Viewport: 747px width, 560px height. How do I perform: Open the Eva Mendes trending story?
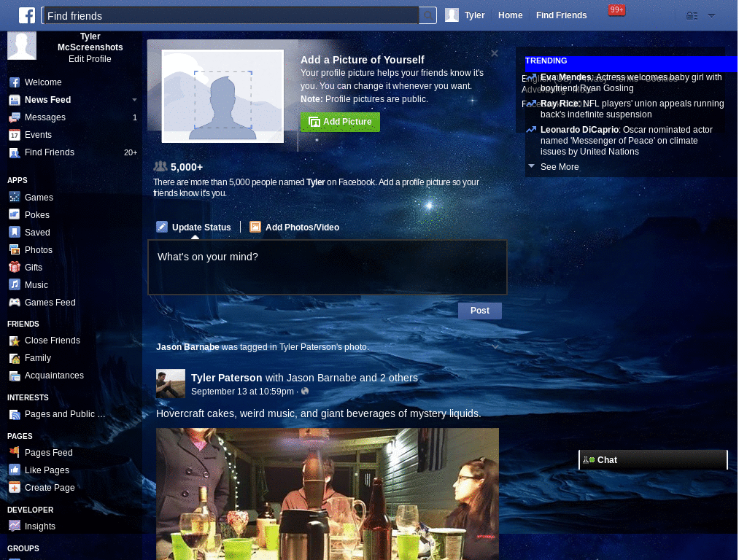click(631, 82)
